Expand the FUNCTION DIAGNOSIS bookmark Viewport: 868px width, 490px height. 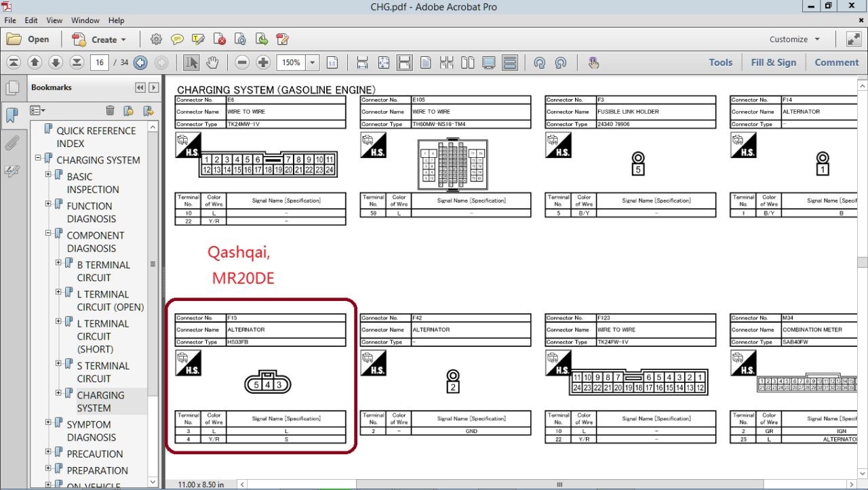48,204
